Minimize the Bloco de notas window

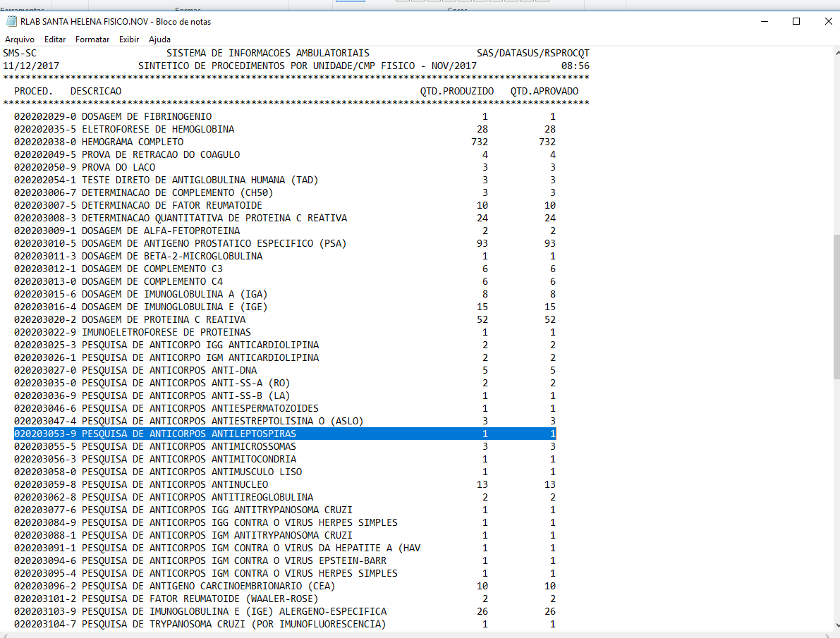click(765, 21)
